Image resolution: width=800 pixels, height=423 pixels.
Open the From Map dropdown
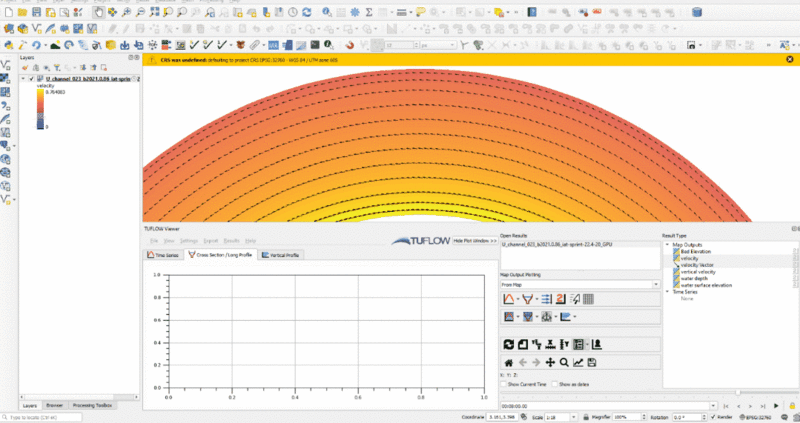point(578,284)
